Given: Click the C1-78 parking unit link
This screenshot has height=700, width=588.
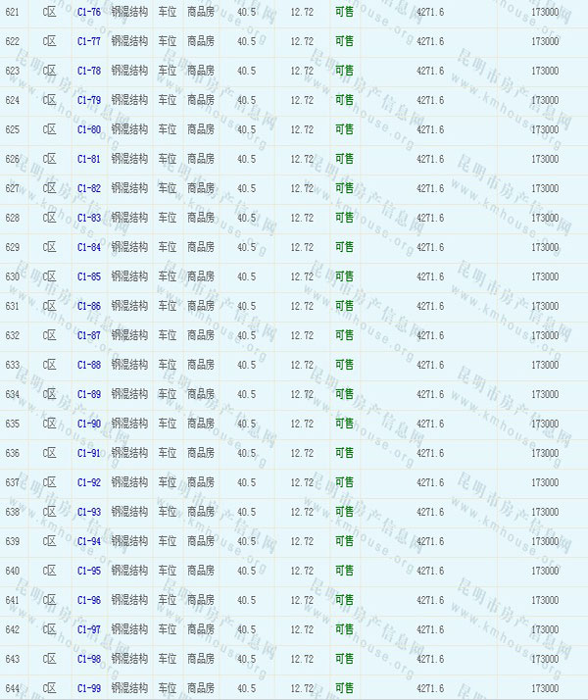Looking at the screenshot, I should [88, 71].
